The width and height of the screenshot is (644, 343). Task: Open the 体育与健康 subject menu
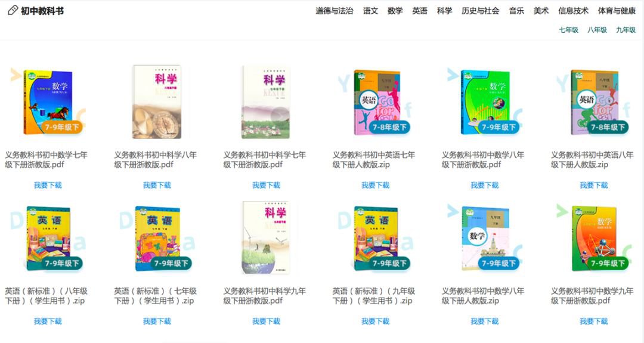[617, 11]
